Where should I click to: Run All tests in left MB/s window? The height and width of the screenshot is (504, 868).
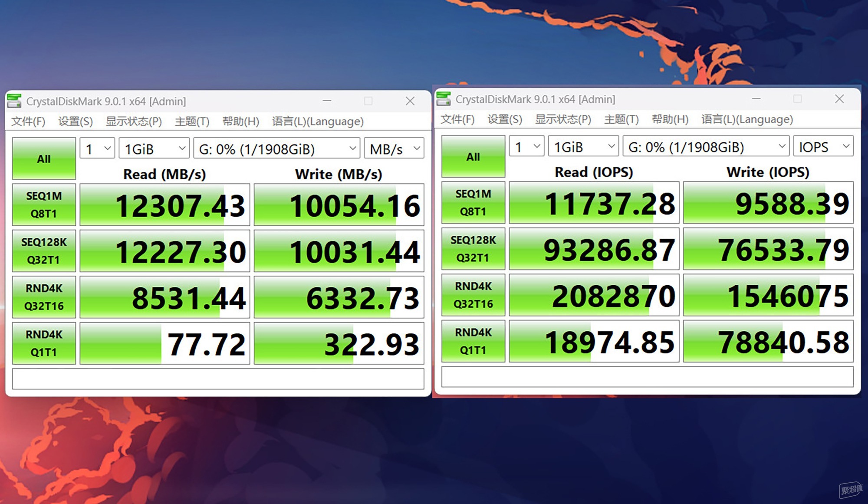click(x=44, y=158)
